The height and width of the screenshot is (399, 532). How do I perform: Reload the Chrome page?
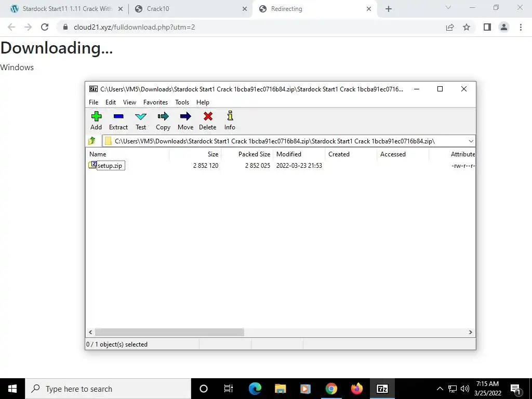click(x=45, y=27)
